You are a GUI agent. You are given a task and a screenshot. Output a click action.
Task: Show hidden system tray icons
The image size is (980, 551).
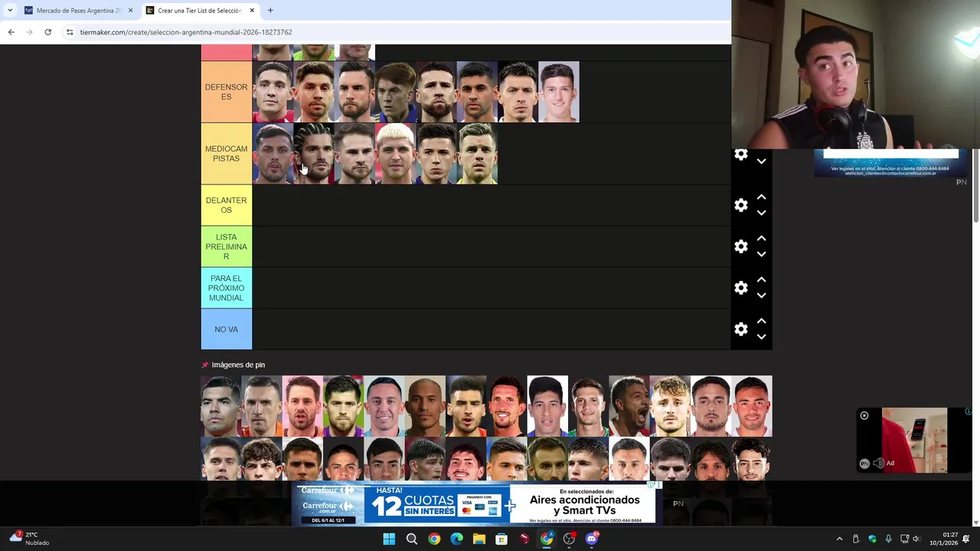click(839, 539)
